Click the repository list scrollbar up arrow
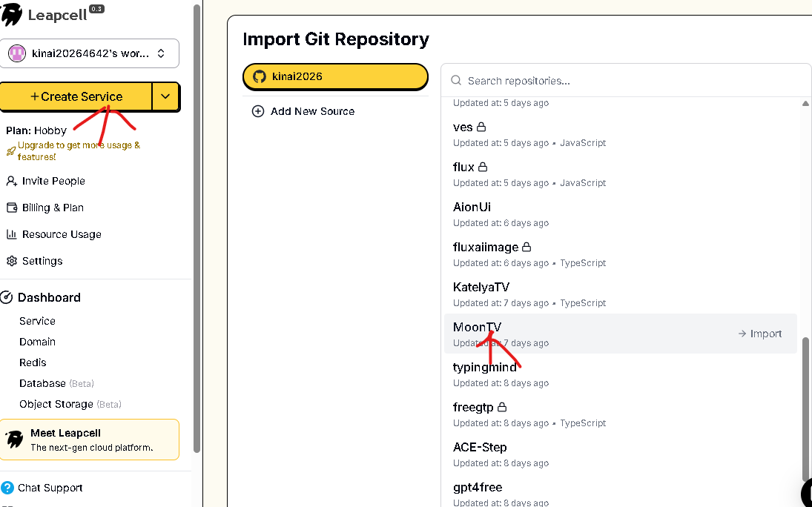 (805, 104)
